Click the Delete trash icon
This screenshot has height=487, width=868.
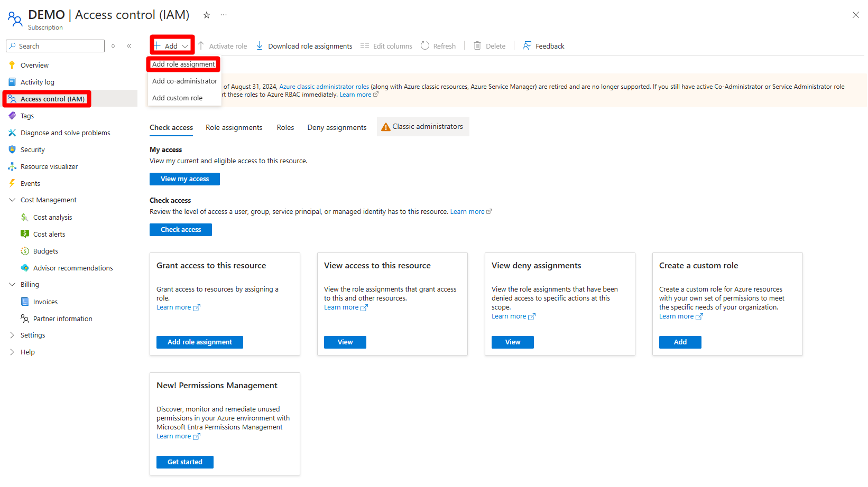click(477, 46)
